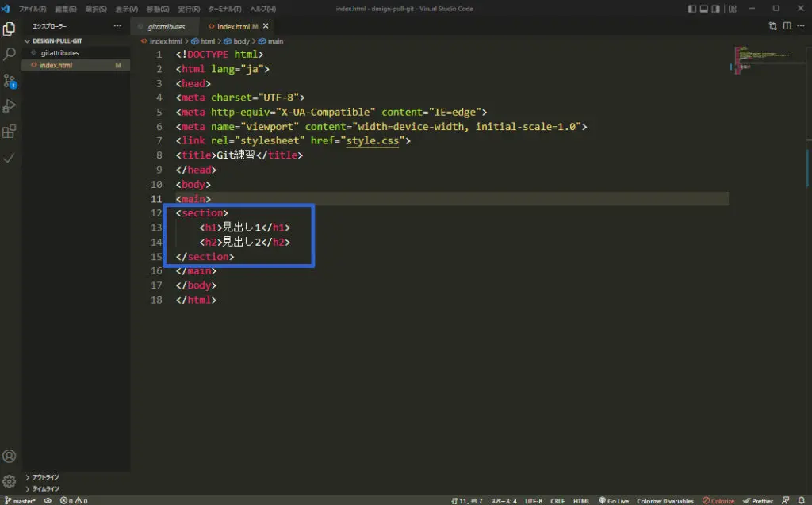The image size is (812, 505).
Task: Open the Run and Debug view
Action: [x=10, y=106]
